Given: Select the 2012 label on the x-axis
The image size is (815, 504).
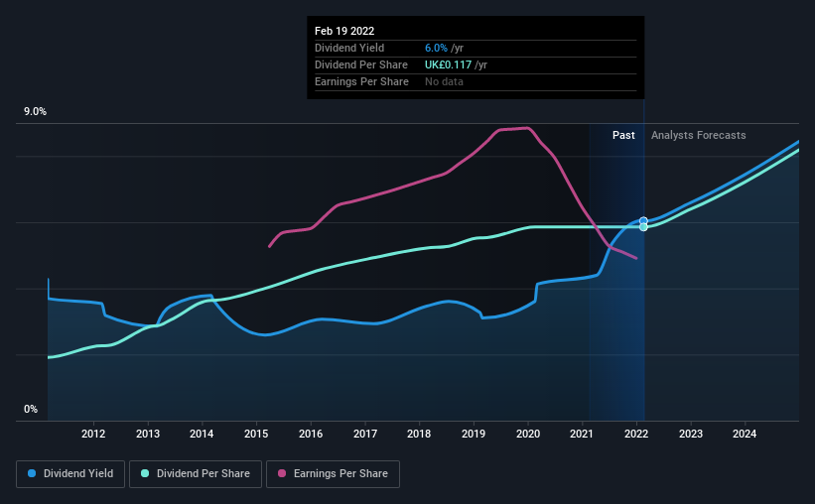Looking at the screenshot, I should [93, 434].
